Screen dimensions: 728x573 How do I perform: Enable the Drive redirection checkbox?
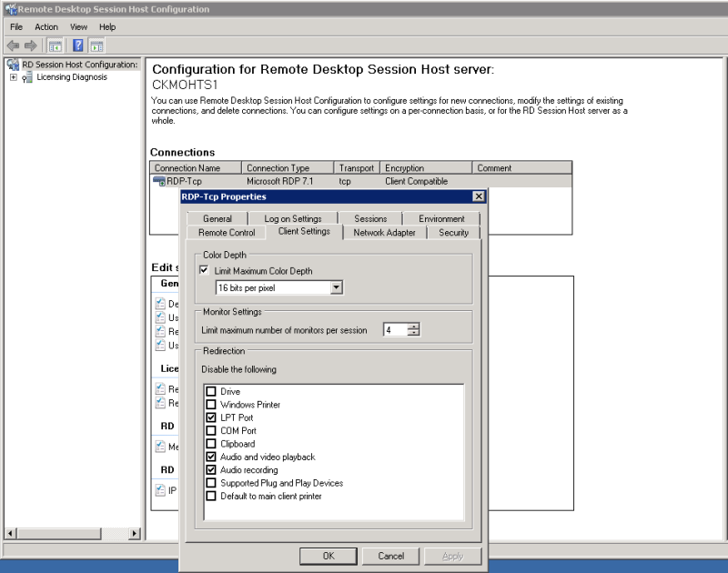[211, 392]
